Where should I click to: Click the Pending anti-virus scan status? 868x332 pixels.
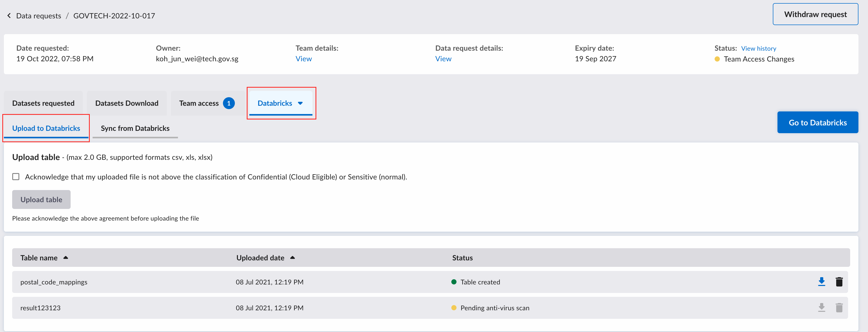click(495, 308)
